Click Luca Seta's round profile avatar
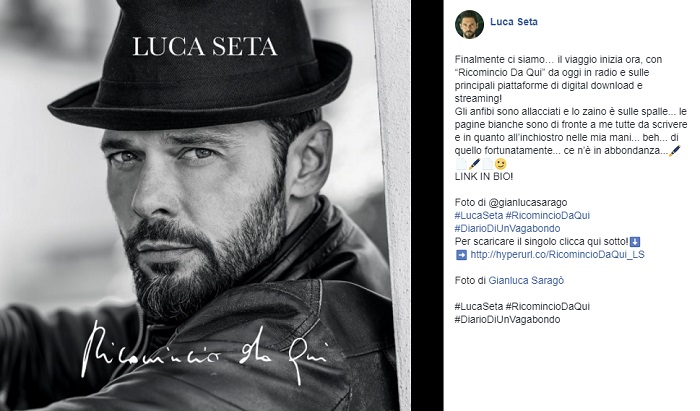700x411 pixels. pyautogui.click(x=469, y=24)
